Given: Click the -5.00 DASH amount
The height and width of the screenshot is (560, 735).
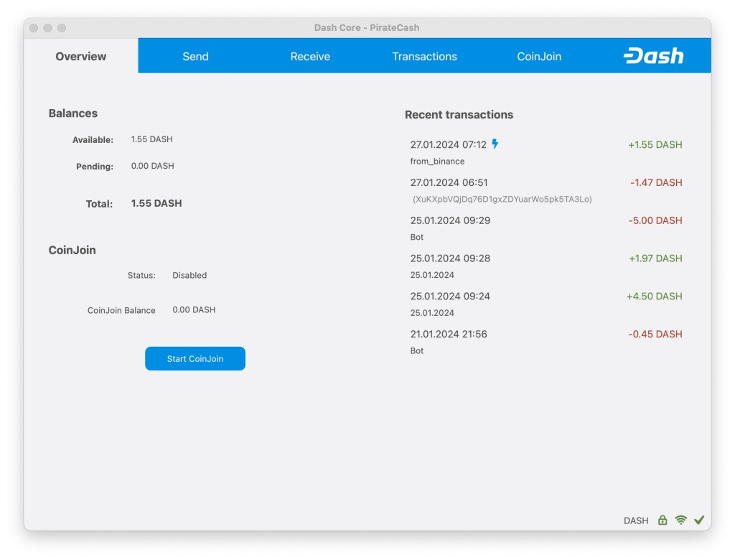Looking at the screenshot, I should [655, 220].
